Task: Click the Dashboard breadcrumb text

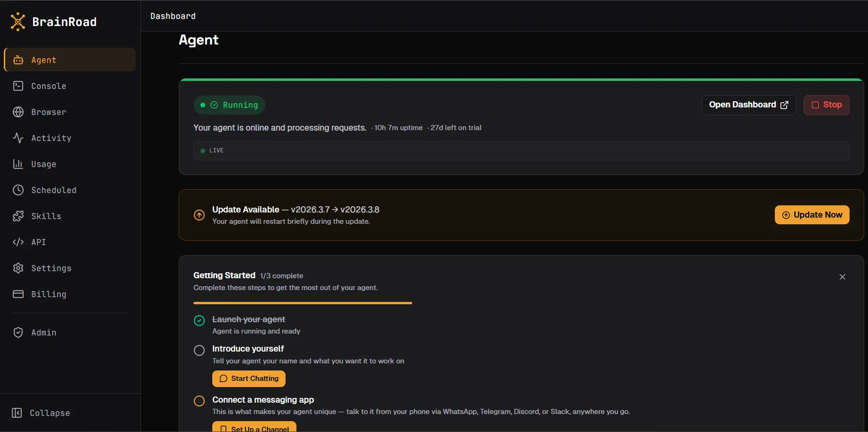Action: click(173, 16)
